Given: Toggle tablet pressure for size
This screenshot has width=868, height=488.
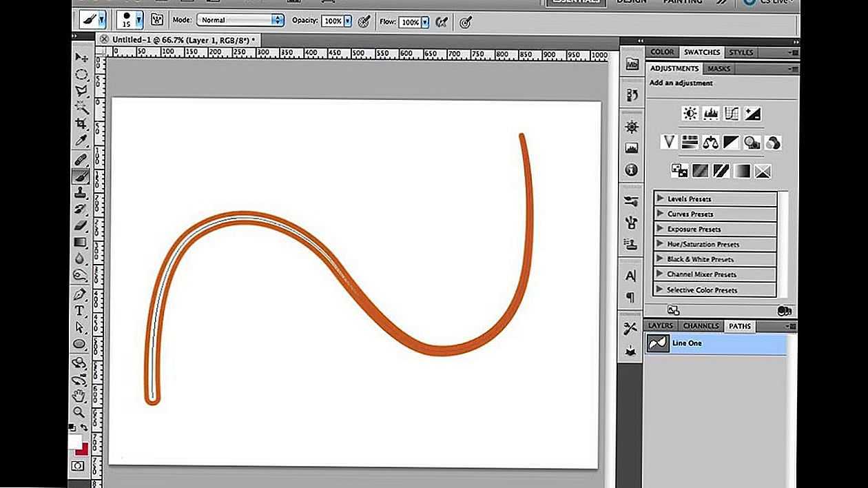Looking at the screenshot, I should (466, 21).
